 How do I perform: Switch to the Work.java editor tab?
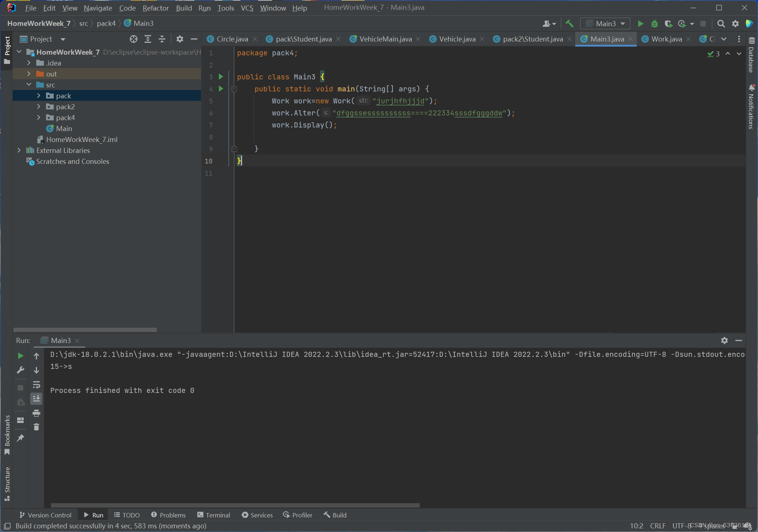pos(666,39)
